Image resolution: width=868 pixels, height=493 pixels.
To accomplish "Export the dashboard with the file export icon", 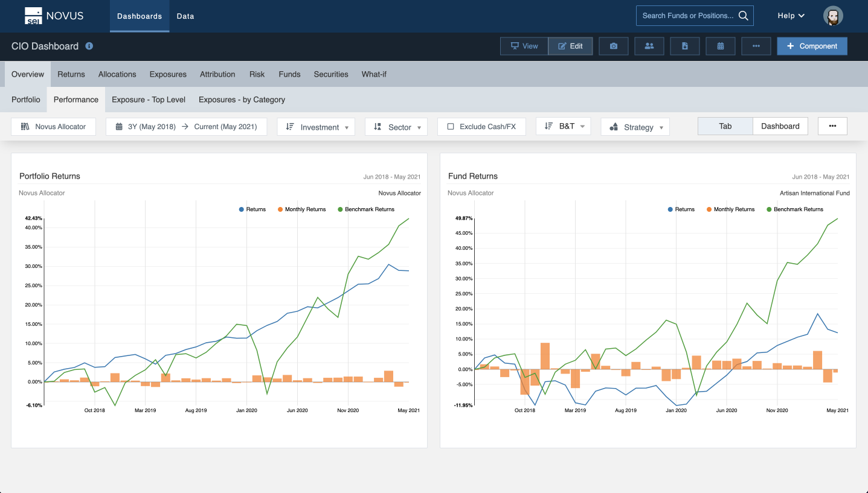I will [684, 45].
